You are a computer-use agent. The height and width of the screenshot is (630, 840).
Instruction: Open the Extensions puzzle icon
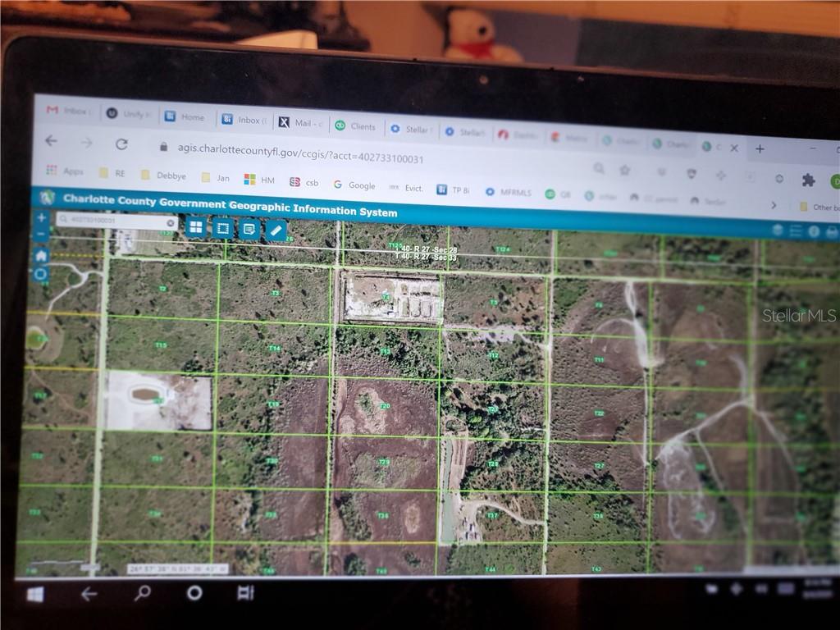808,180
